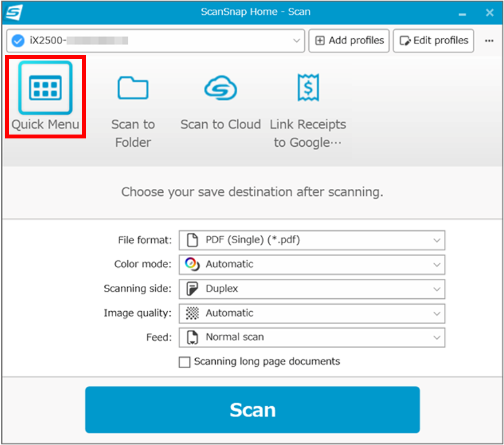Click the checkered icon in Image quality
Screen dimensions: 504x445
(x=192, y=313)
